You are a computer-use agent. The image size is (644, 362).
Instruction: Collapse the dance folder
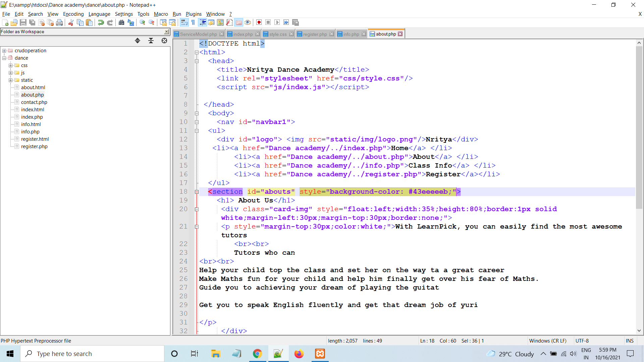tap(4, 58)
